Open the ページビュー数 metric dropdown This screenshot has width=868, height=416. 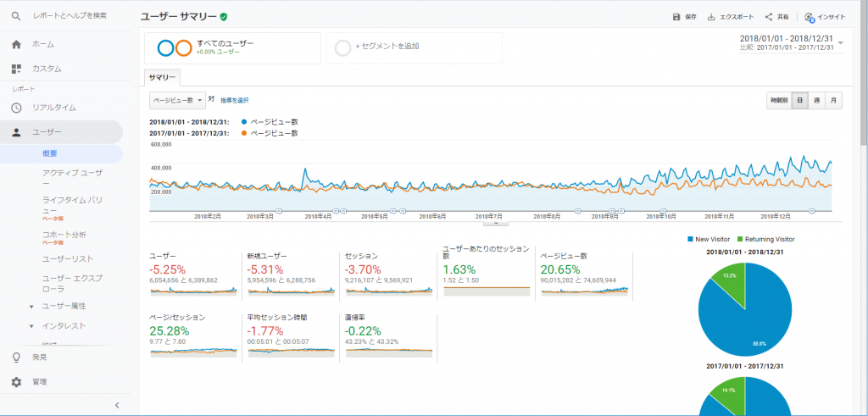[x=178, y=100]
